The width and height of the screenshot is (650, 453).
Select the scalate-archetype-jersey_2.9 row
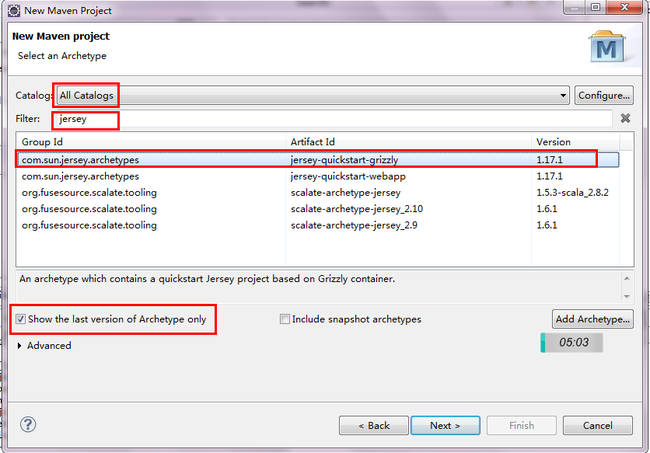click(x=318, y=225)
